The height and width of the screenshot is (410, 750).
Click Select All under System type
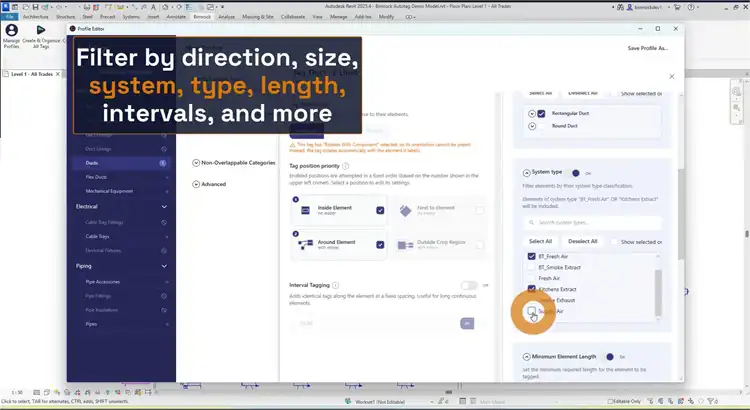(540, 242)
